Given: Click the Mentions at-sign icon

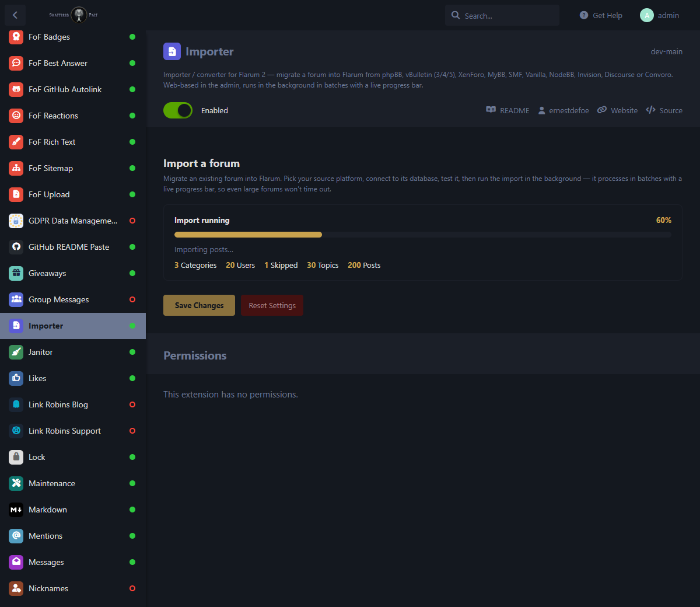Looking at the screenshot, I should 16,536.
